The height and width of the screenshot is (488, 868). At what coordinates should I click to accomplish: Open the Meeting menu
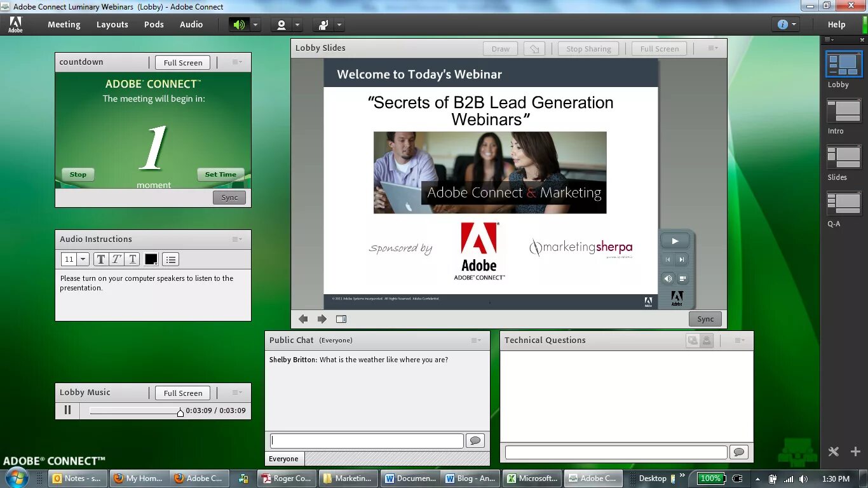64,25
